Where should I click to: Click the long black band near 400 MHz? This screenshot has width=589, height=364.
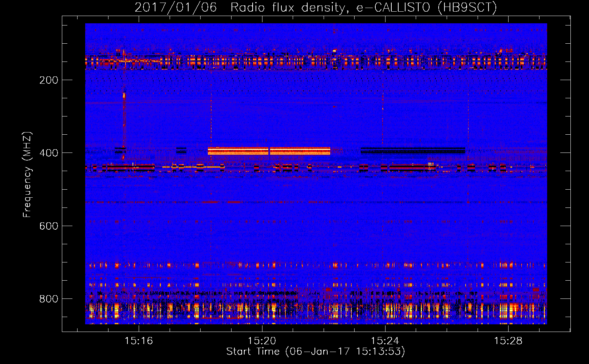413,150
